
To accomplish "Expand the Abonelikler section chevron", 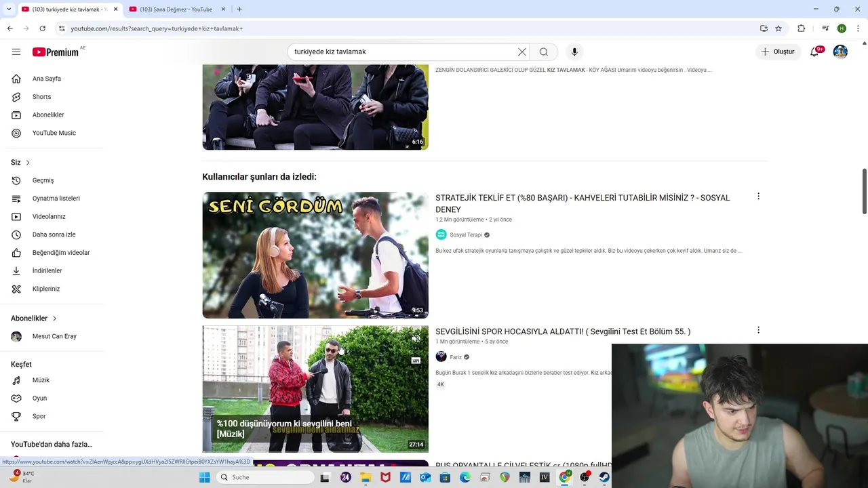I will point(54,319).
